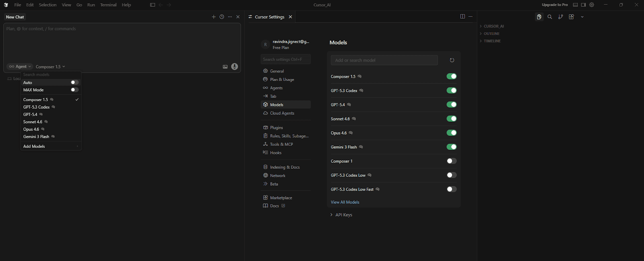The height and width of the screenshot is (261, 644).
Task: Click the image attachment icon in chat
Action: pos(225,67)
